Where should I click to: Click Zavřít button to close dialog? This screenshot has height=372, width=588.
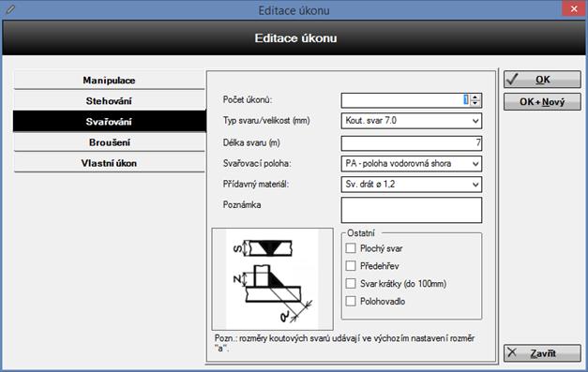point(542,353)
